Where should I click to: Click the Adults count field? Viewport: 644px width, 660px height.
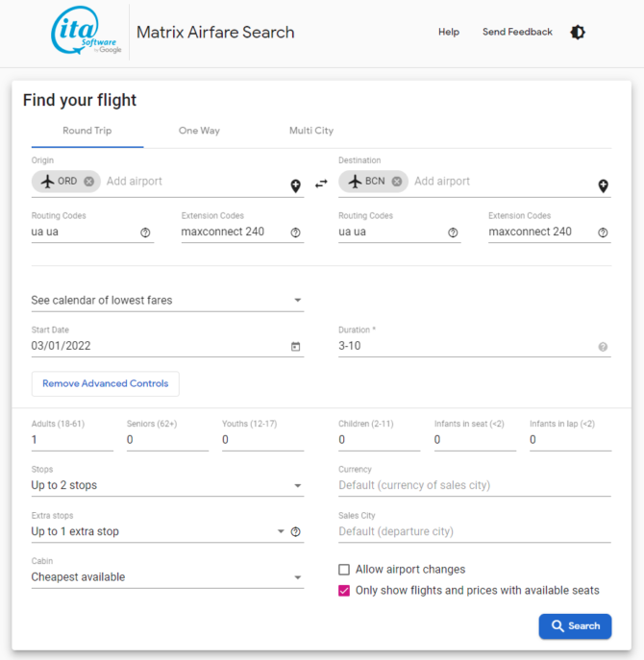click(x=72, y=440)
